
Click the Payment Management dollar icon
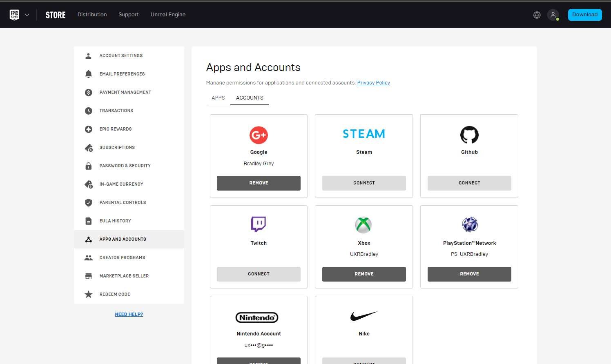coord(88,92)
